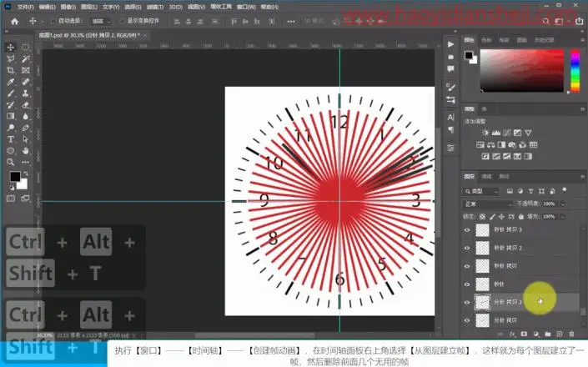Hide the 秒针 layer
Screen dimensions: 588x367
(x=467, y=284)
